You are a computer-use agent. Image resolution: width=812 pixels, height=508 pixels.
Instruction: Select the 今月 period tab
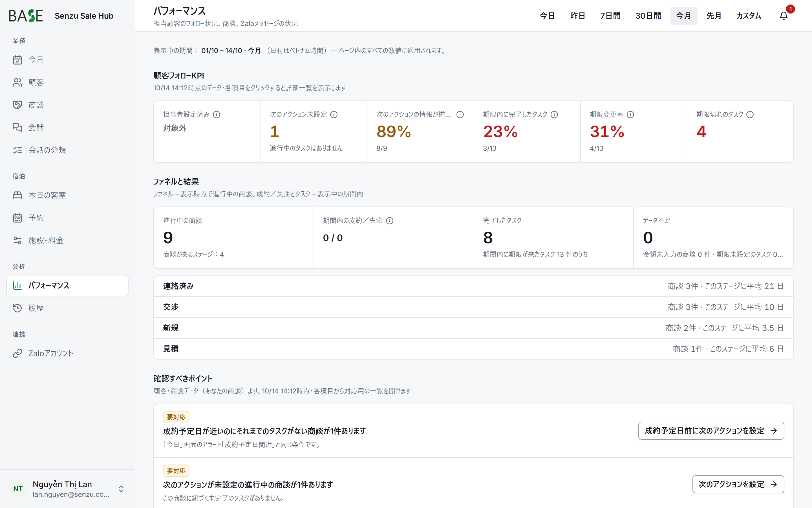pyautogui.click(x=683, y=16)
